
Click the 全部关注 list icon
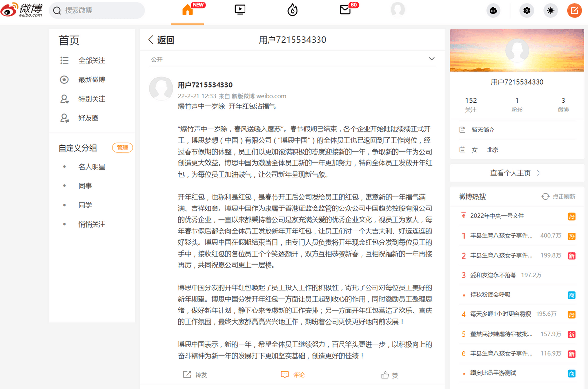(64, 60)
